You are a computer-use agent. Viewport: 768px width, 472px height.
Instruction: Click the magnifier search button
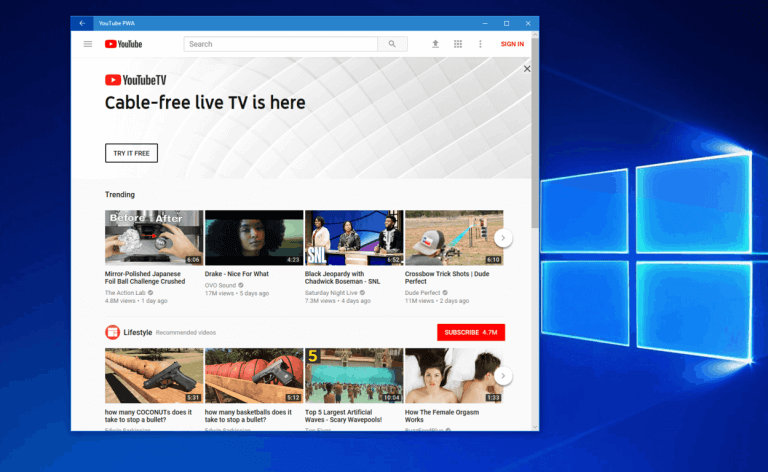pos(392,44)
